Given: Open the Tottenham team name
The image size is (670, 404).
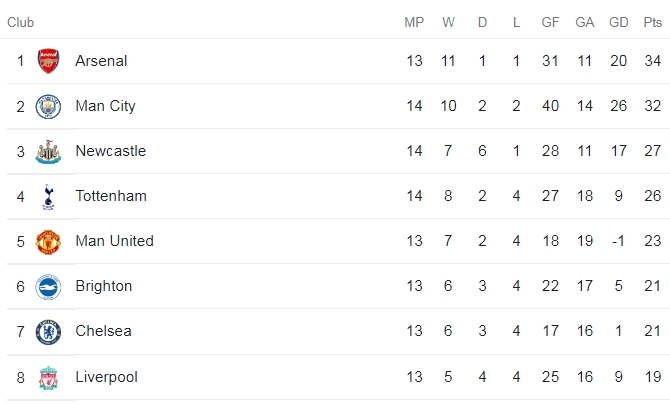Looking at the screenshot, I should (x=111, y=196).
